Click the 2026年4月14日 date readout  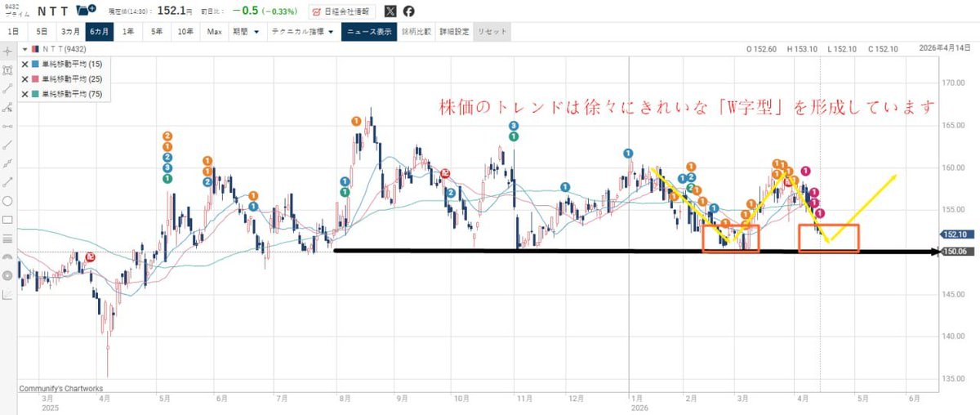[944, 49]
